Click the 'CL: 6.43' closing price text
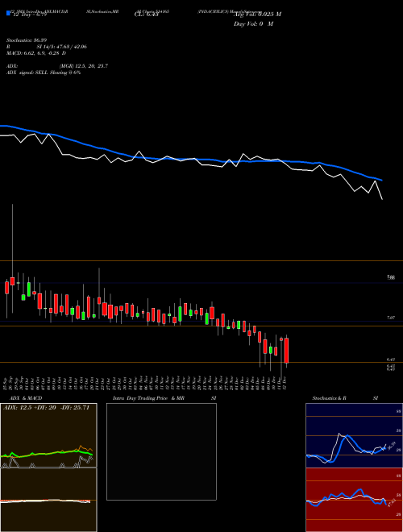Image resolution: width=403 pixels, height=532 pixels. tap(146, 15)
